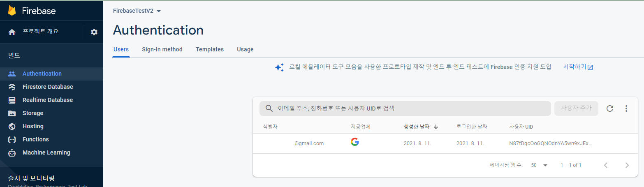This screenshot has height=187, width=644.
Task: Click the sparkle icon beside emulator banner
Action: [x=279, y=67]
